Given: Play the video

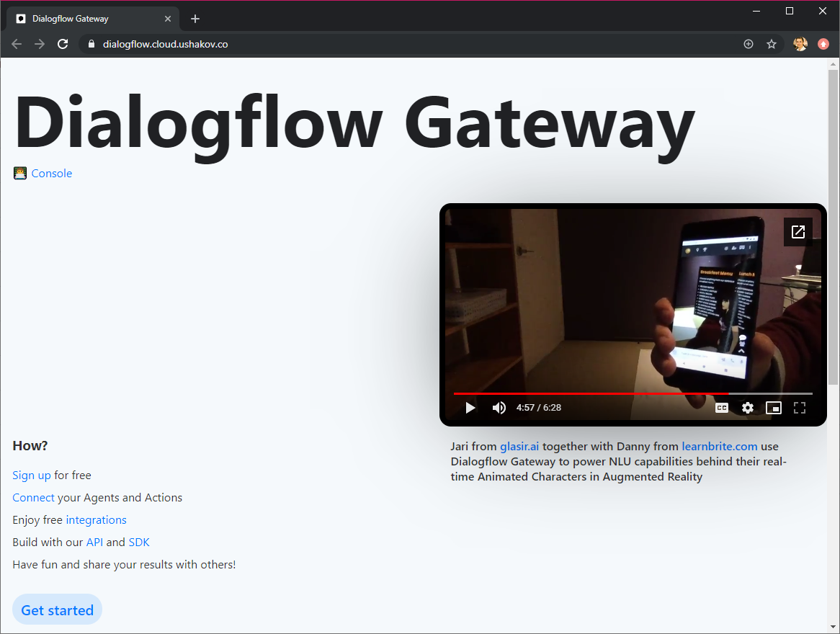Looking at the screenshot, I should click(470, 408).
